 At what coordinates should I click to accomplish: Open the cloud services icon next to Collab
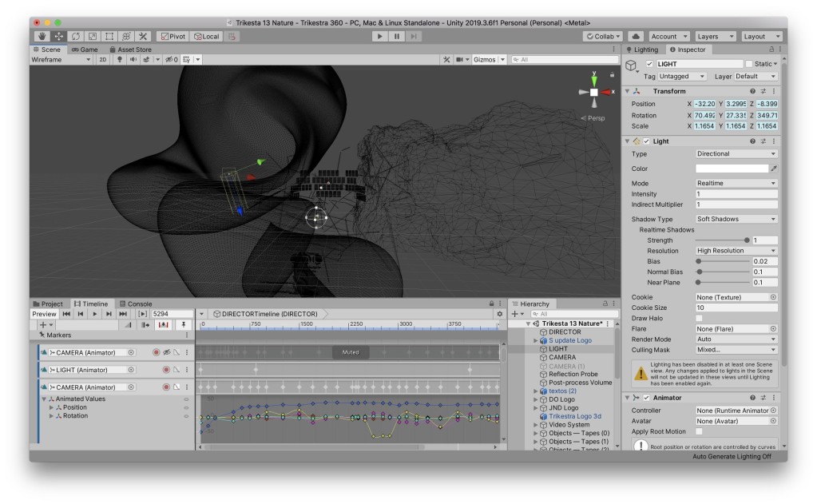636,36
